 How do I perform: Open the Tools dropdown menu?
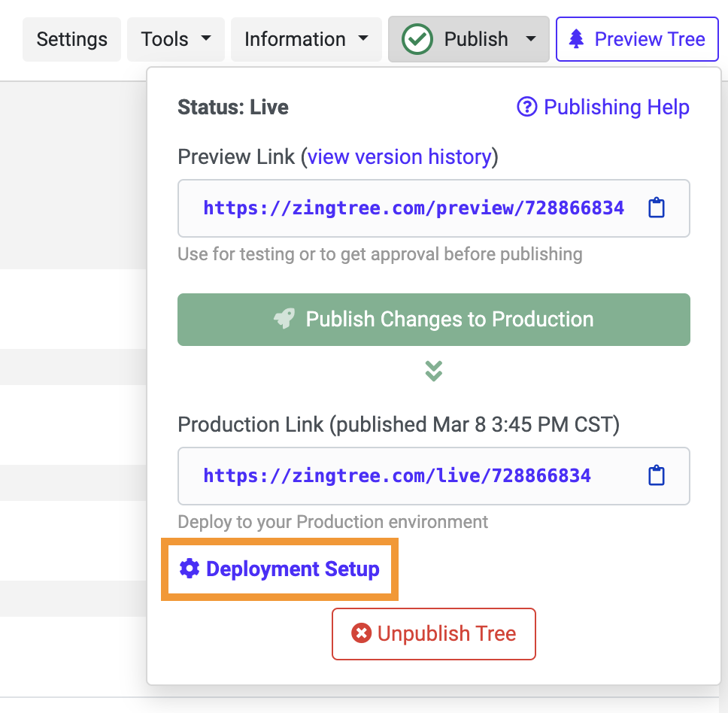176,39
